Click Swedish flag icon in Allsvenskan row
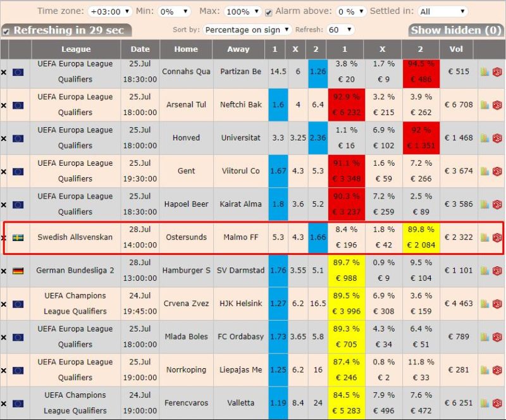Screen dimensions: 506x420 [x=18, y=238]
